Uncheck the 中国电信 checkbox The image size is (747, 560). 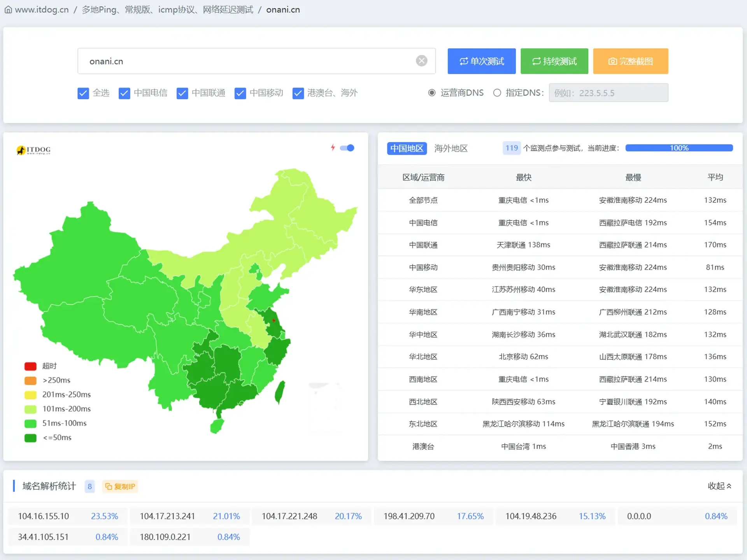click(124, 93)
